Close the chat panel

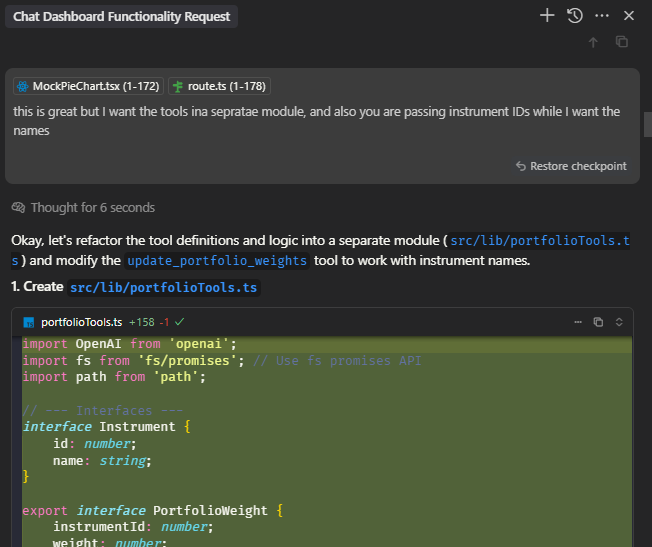tap(629, 16)
